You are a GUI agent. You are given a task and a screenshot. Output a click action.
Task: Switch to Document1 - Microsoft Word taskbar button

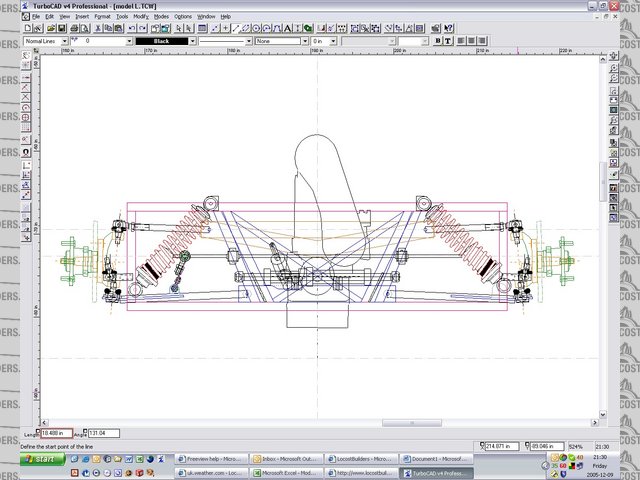[436, 459]
